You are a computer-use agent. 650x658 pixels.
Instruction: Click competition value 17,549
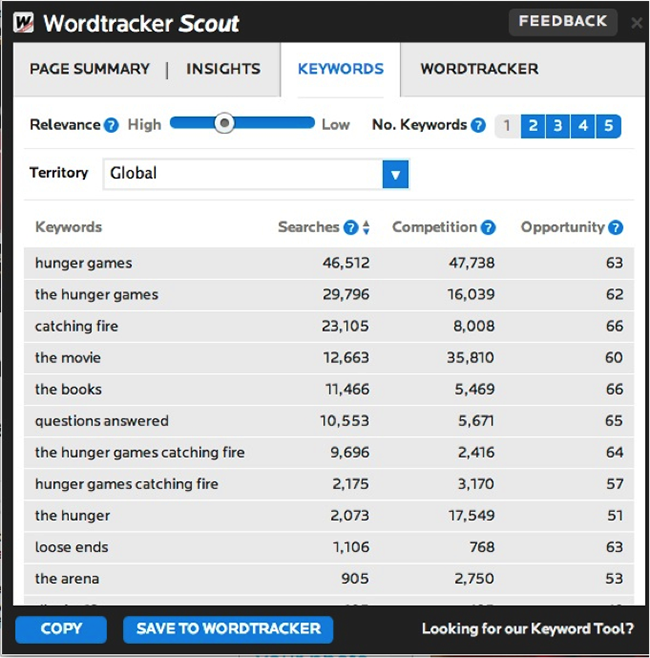click(472, 515)
